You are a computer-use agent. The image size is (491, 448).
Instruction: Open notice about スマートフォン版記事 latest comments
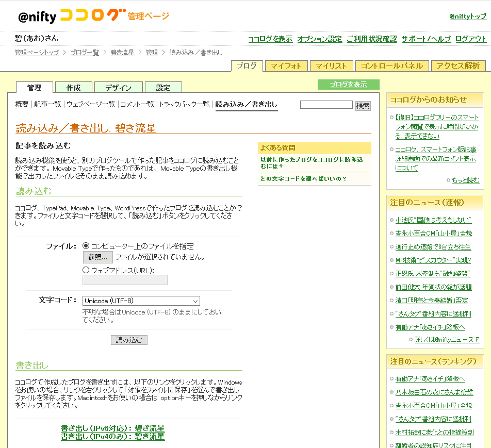click(436, 159)
